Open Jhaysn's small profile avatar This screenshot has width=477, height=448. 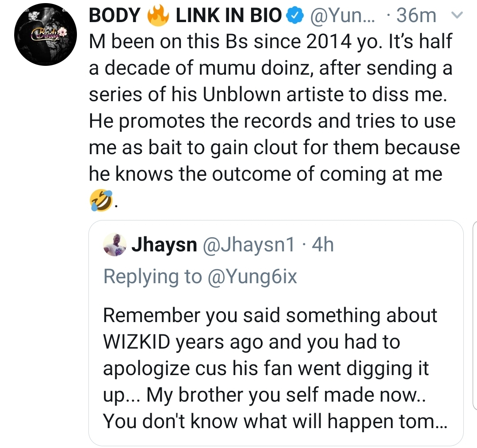click(x=115, y=245)
